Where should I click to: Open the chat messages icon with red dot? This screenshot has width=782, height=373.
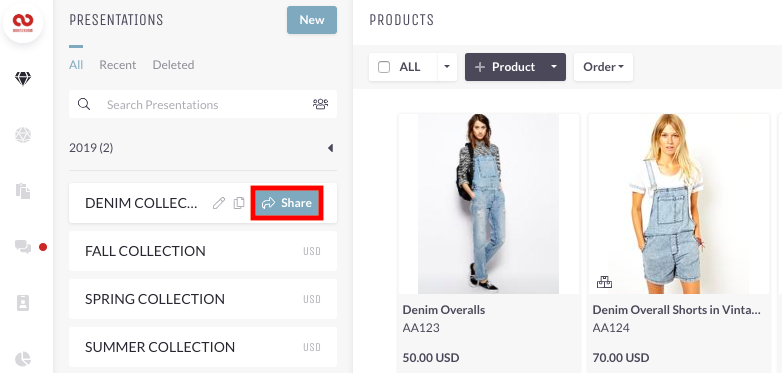tap(23, 246)
